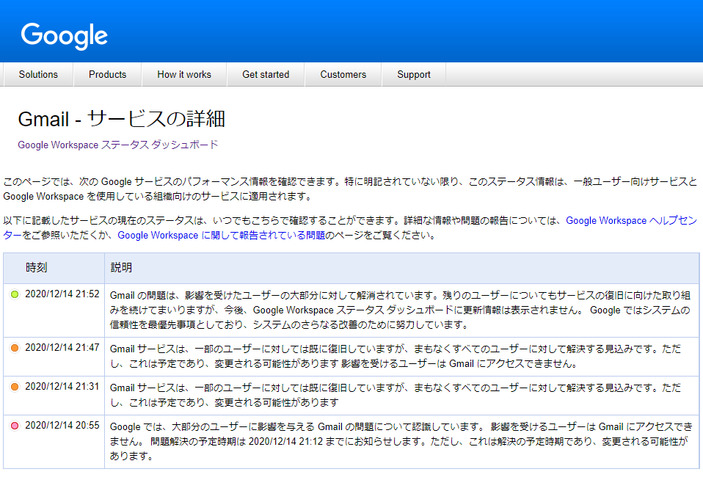Click orange status dot for 21:47 entry
The width and height of the screenshot is (703, 480).
14,348
